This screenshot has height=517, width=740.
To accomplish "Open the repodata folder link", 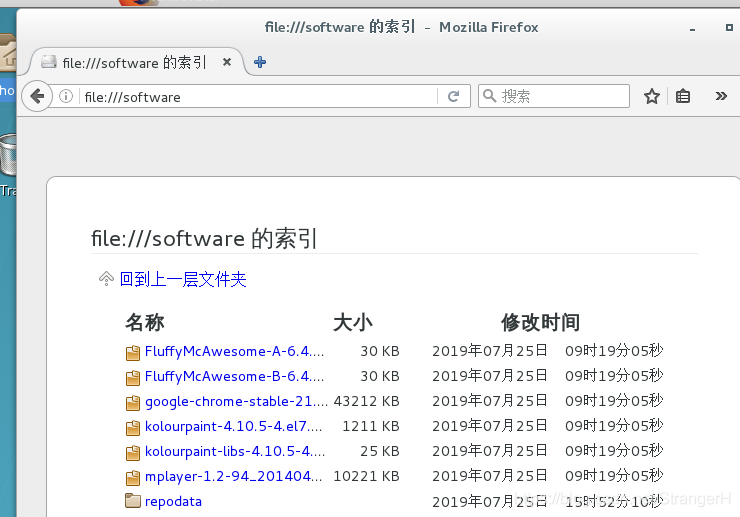I will [x=173, y=501].
